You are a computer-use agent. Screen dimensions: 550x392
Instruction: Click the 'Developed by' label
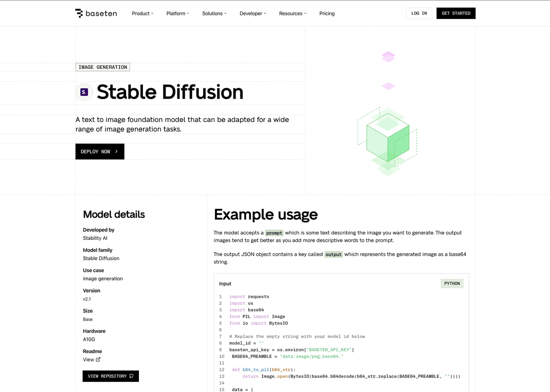[99, 230]
